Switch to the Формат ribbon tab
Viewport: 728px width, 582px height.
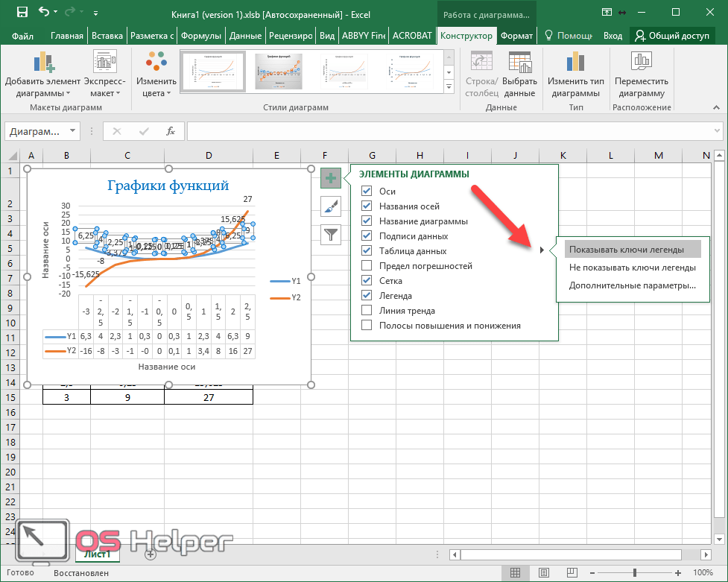pos(516,35)
